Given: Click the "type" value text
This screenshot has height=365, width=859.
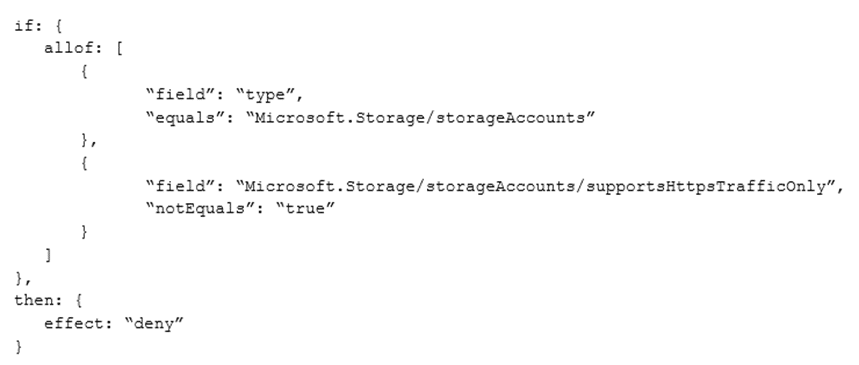Looking at the screenshot, I should tap(268, 95).
